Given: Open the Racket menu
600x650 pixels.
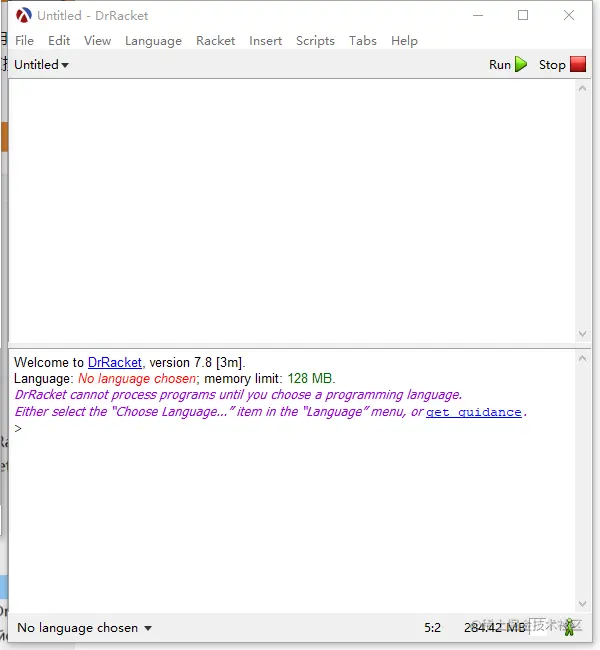Looking at the screenshot, I should point(216,41).
